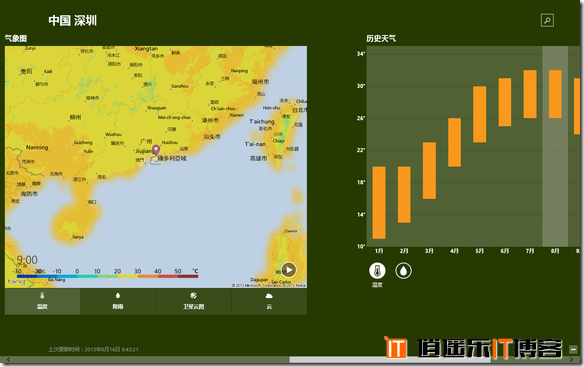Click the 汕头市 label on map
This screenshot has height=367, width=584.
212,137
